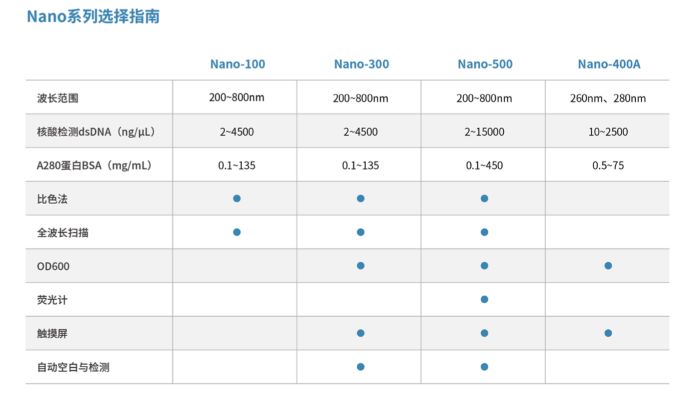The width and height of the screenshot is (700, 399).
Task: Click the Nano-300 column header
Action: point(361,64)
